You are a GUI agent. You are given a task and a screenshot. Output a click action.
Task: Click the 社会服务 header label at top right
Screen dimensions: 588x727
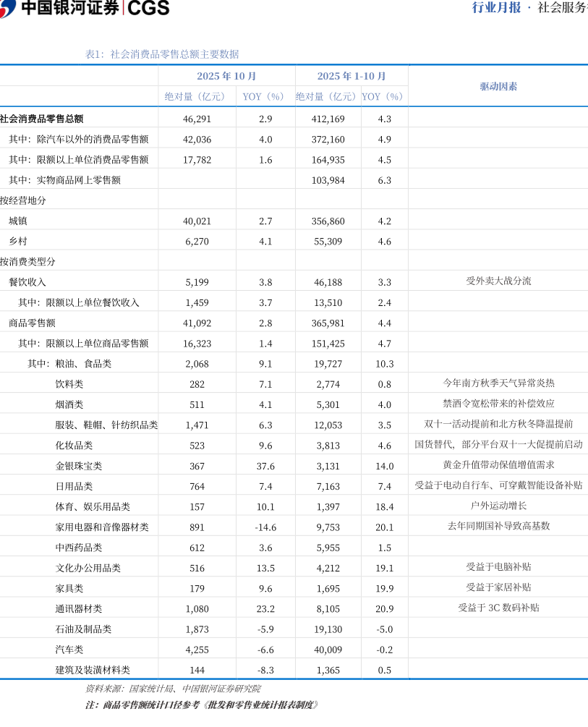coord(562,8)
